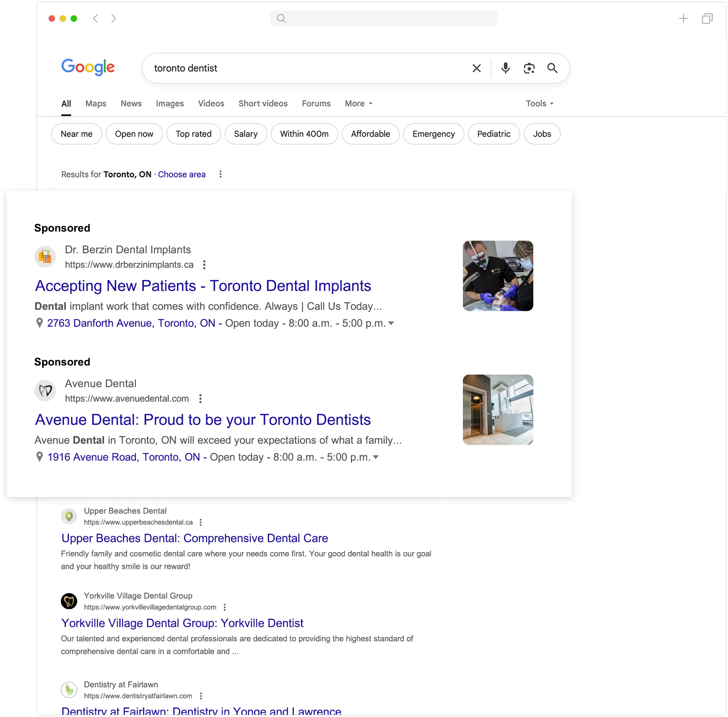Open three-dot menu next to Choose area
This screenshot has height=717, width=728.
(220, 174)
